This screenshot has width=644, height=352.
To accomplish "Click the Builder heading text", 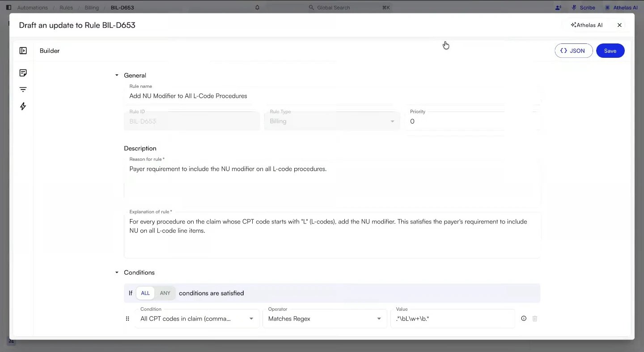I will tap(50, 51).
